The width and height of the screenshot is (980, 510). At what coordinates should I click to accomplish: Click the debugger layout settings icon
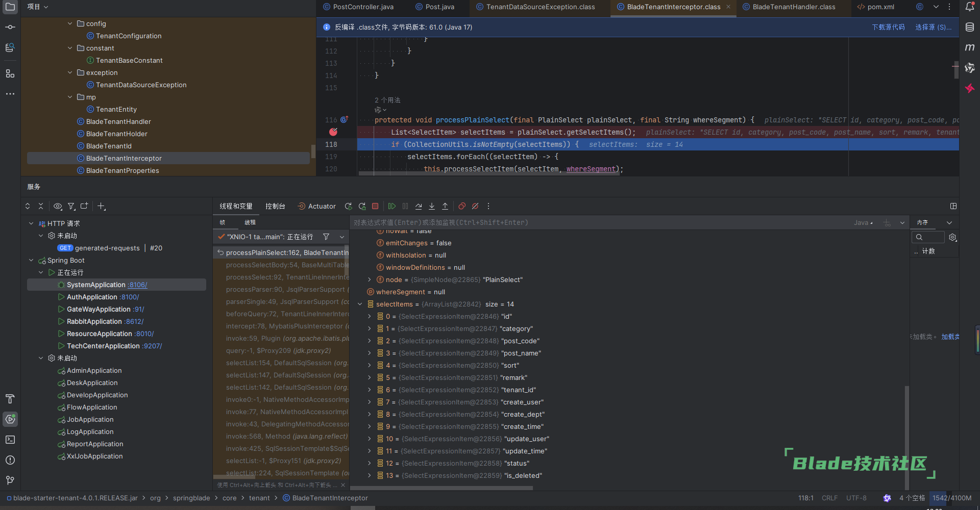[x=953, y=206]
